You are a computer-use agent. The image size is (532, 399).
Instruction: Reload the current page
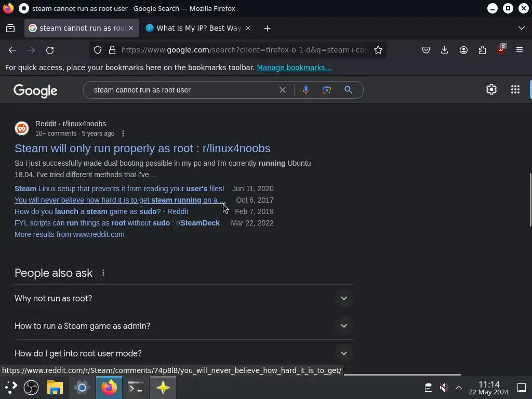50,50
